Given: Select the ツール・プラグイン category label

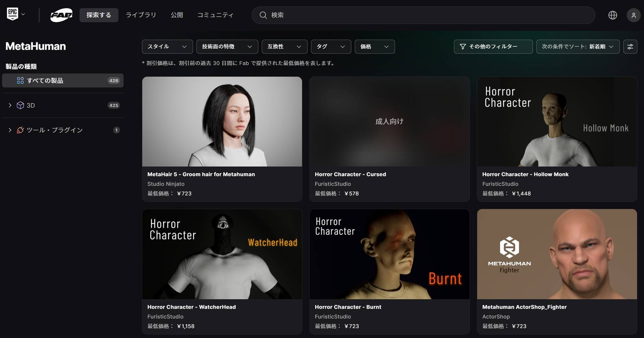Looking at the screenshot, I should [55, 130].
